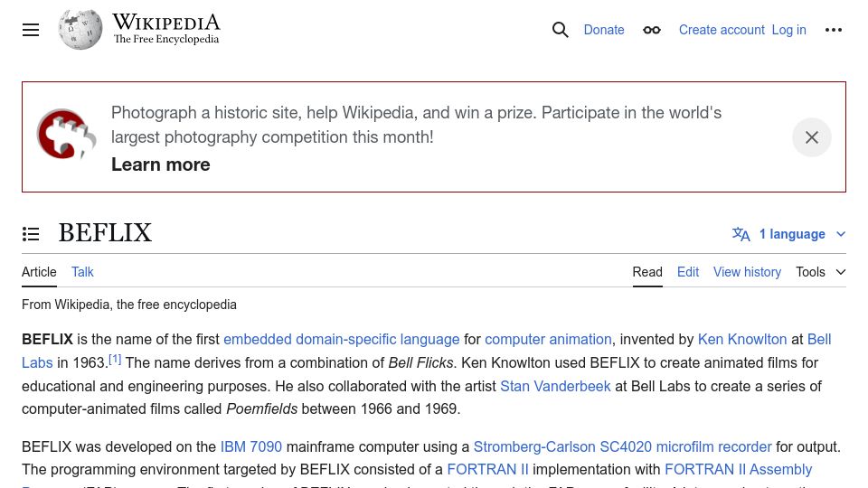Click the Wiki Loves Monuments banner logo

[66, 135]
